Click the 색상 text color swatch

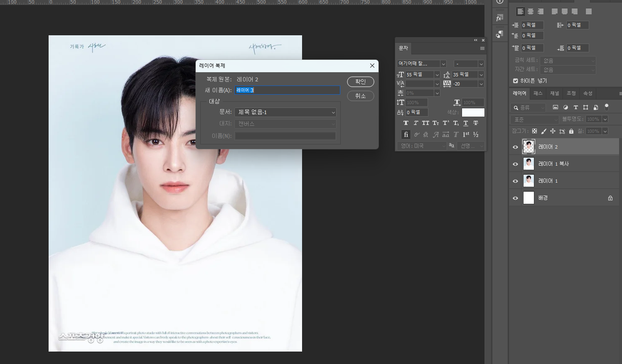473,112
